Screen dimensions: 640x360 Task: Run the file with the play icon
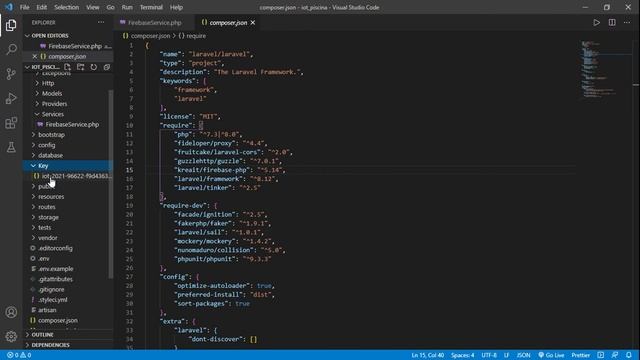coord(596,22)
